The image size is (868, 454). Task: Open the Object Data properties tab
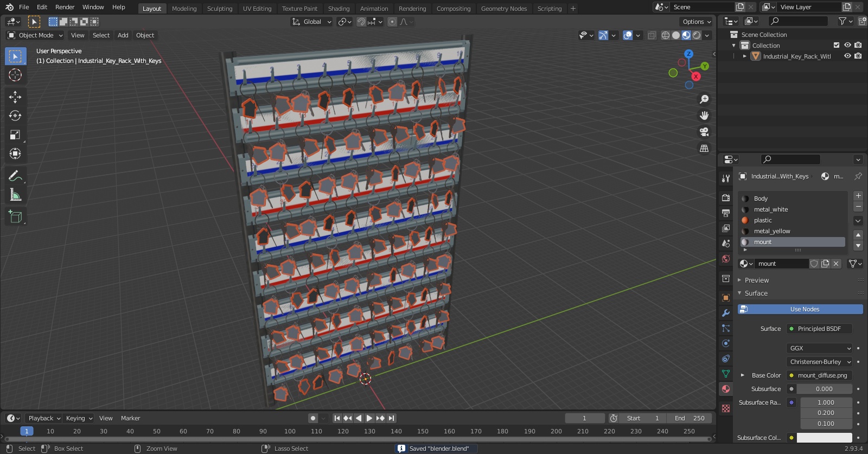[x=726, y=374]
